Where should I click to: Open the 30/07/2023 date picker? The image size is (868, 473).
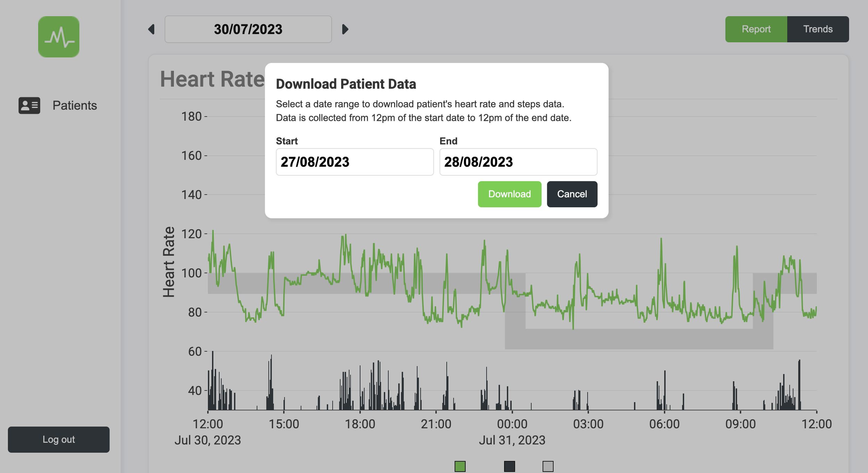point(248,29)
